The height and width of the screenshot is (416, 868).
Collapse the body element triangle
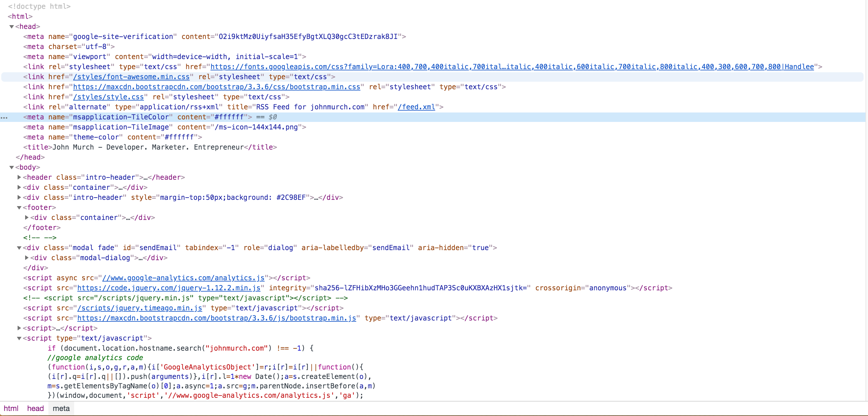(11, 167)
